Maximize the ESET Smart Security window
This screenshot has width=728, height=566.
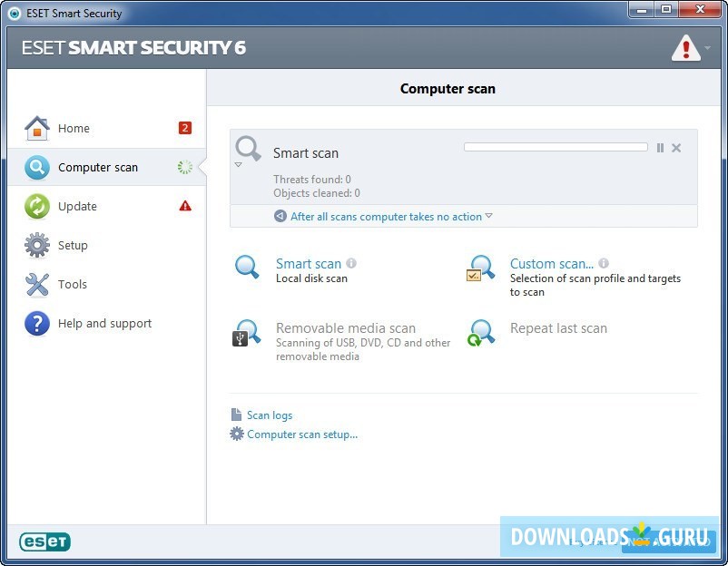(x=666, y=10)
